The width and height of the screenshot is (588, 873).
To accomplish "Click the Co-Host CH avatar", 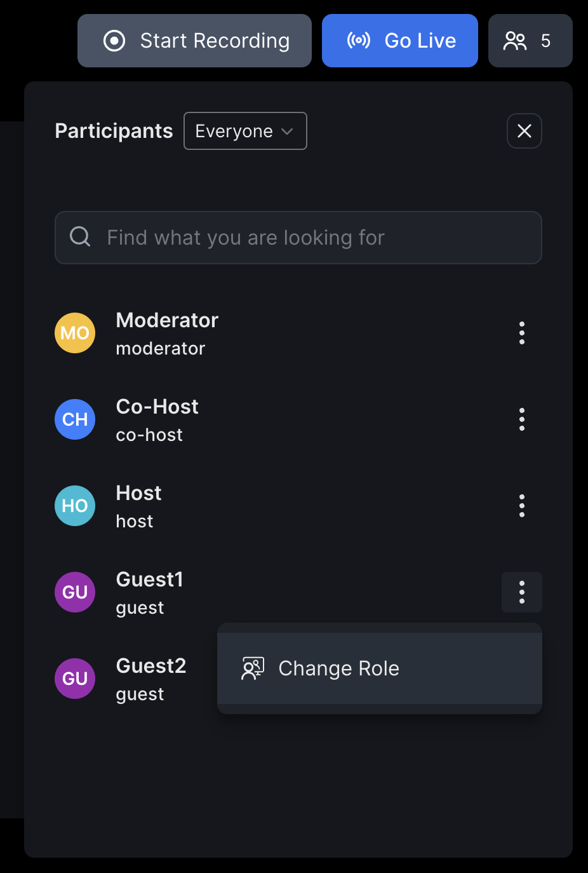I will pos(75,419).
